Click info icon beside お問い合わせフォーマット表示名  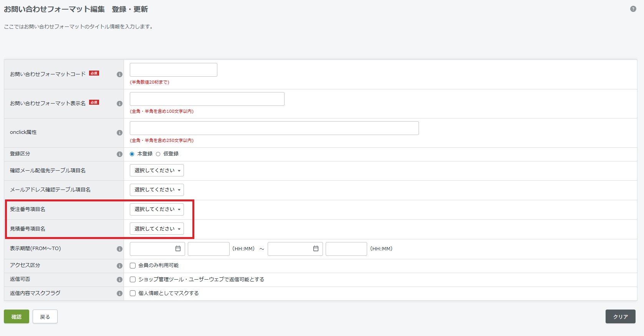click(x=119, y=104)
